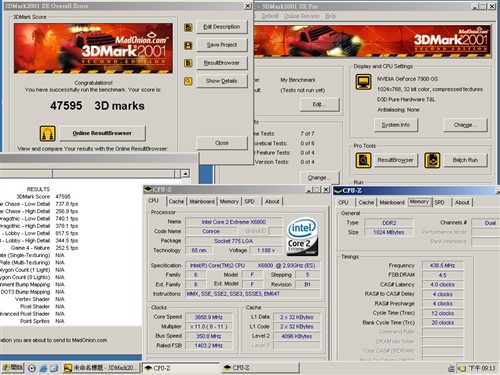The height and width of the screenshot is (375, 500).
Task: Click the CAS# Latency value 4.0 clocks
Action: 442,285
